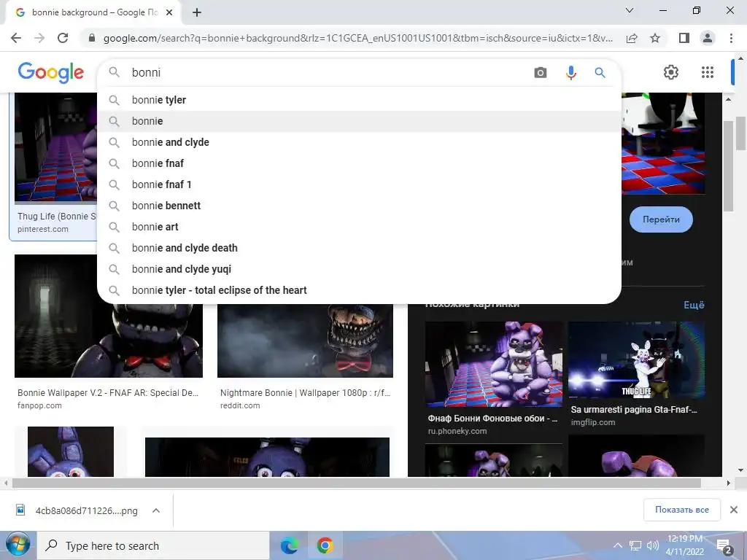The height and width of the screenshot is (560, 747).
Task: Reload the current page
Action: pos(63,38)
